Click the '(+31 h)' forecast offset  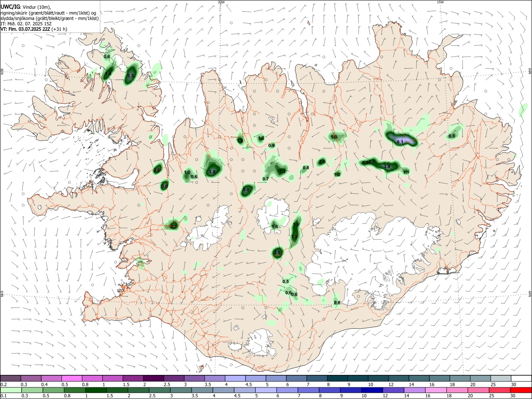pos(59,29)
